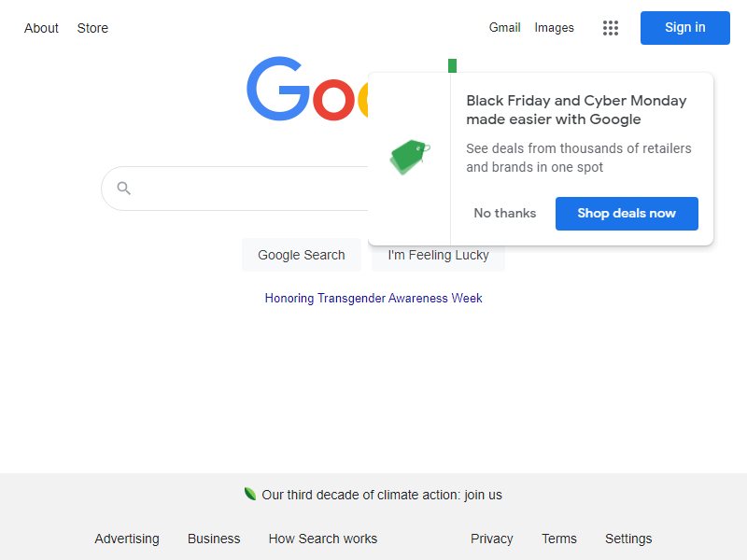Open the Images link

554,28
